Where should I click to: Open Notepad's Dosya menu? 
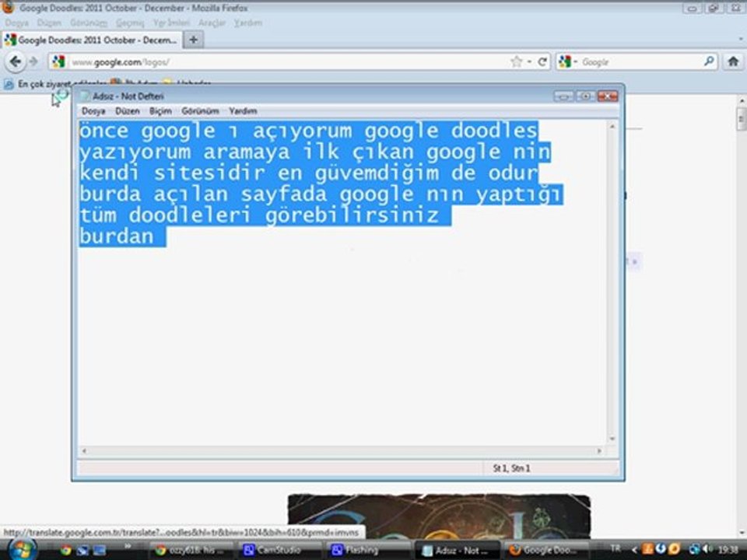click(x=93, y=111)
